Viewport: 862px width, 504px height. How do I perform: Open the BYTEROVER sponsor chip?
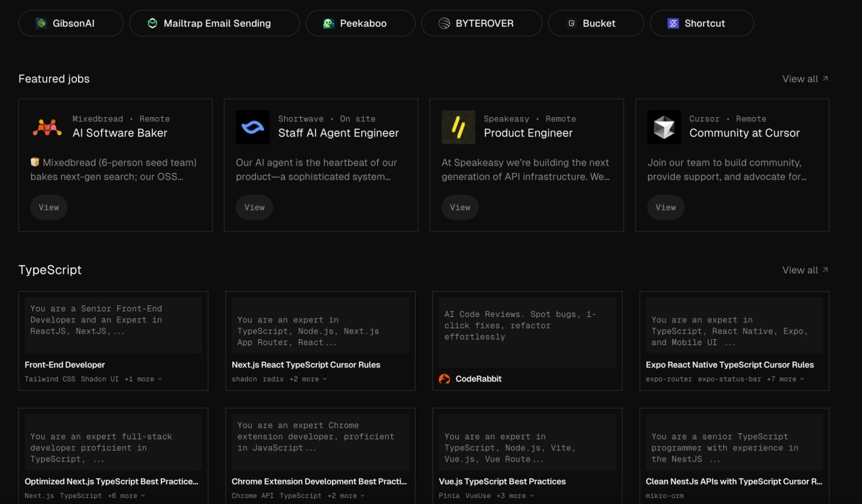[x=481, y=24]
